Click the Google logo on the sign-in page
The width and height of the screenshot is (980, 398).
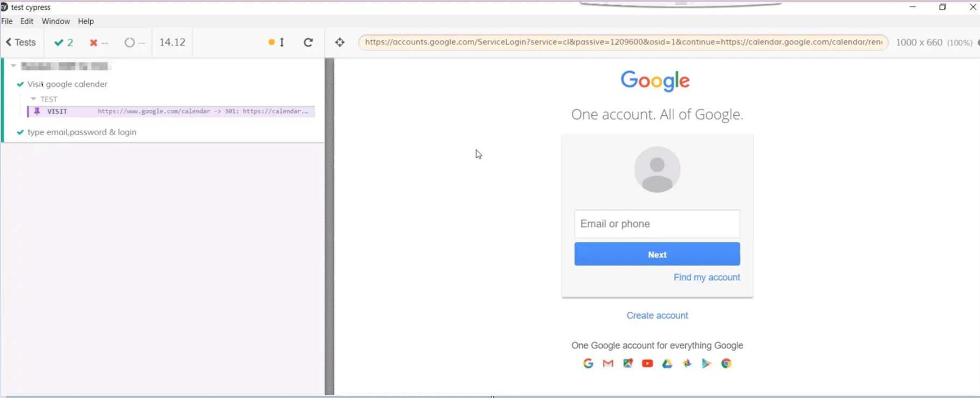click(x=655, y=81)
